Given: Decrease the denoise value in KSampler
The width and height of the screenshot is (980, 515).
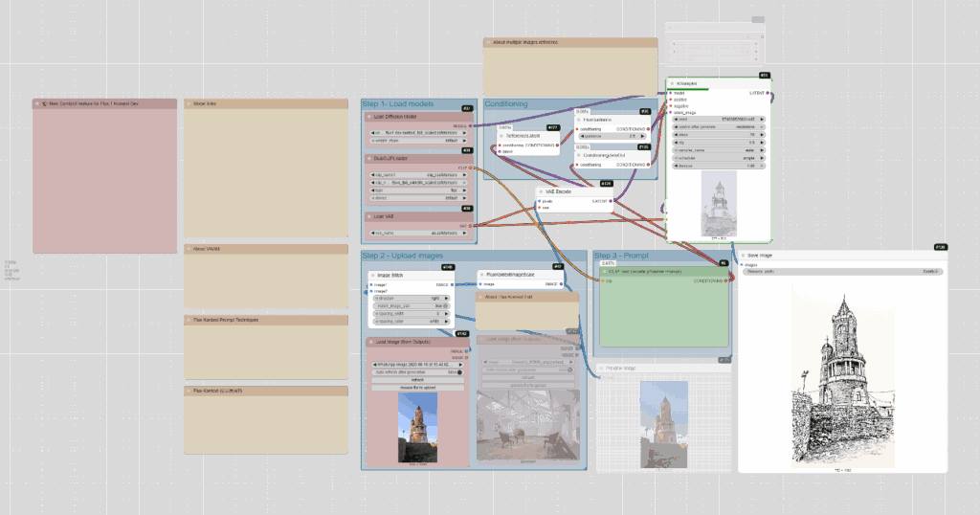Looking at the screenshot, I should click(x=676, y=167).
